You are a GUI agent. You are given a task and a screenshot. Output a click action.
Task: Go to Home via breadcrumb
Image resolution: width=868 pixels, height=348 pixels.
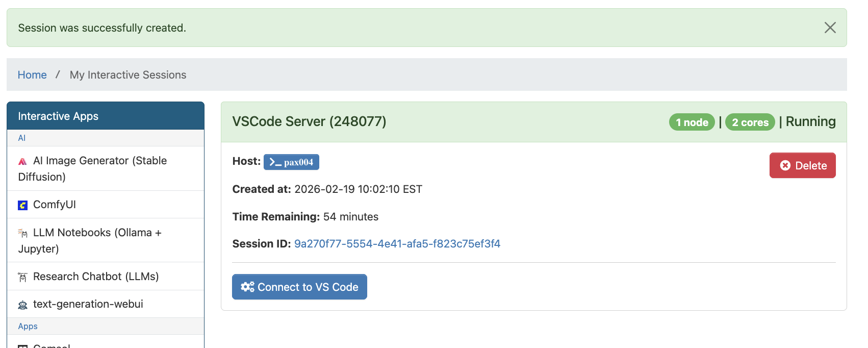pyautogui.click(x=32, y=75)
